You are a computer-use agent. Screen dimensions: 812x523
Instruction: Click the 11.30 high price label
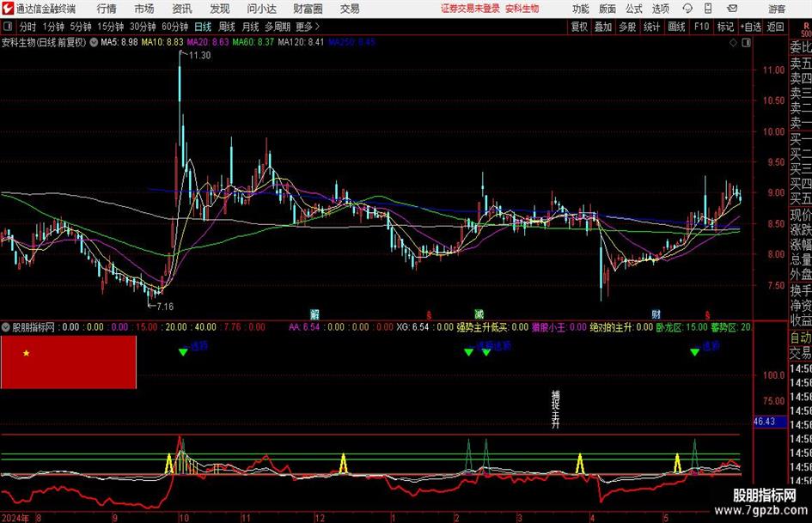(x=200, y=56)
